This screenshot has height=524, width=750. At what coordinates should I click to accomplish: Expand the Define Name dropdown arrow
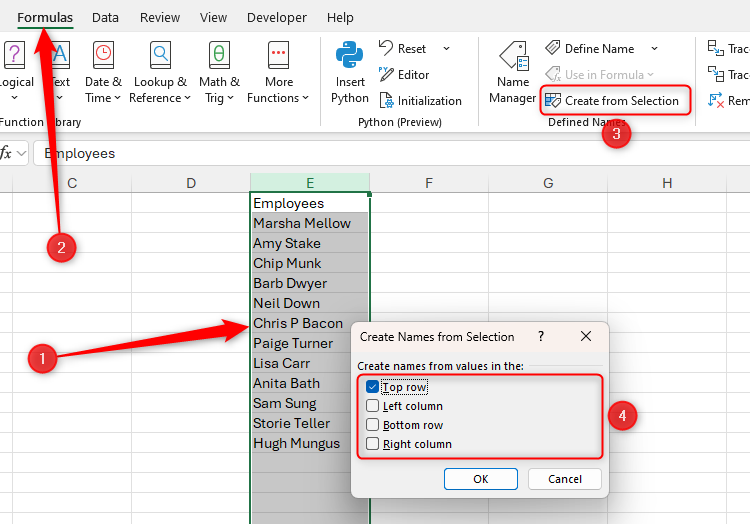pos(655,48)
